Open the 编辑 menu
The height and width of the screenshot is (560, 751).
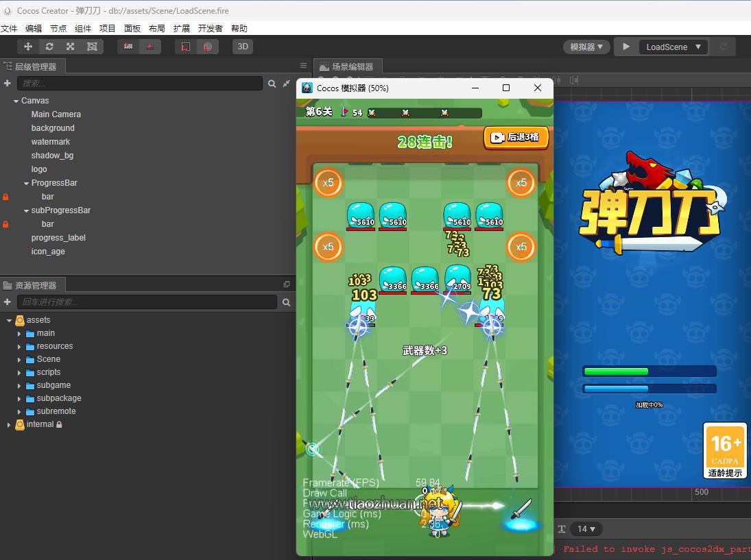34,28
